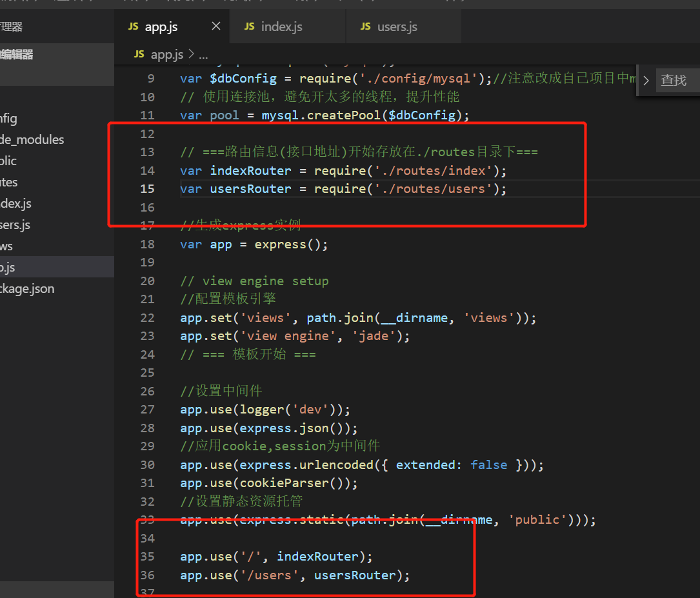
Task: Click the JS icon on app.js tab
Action: click(133, 27)
